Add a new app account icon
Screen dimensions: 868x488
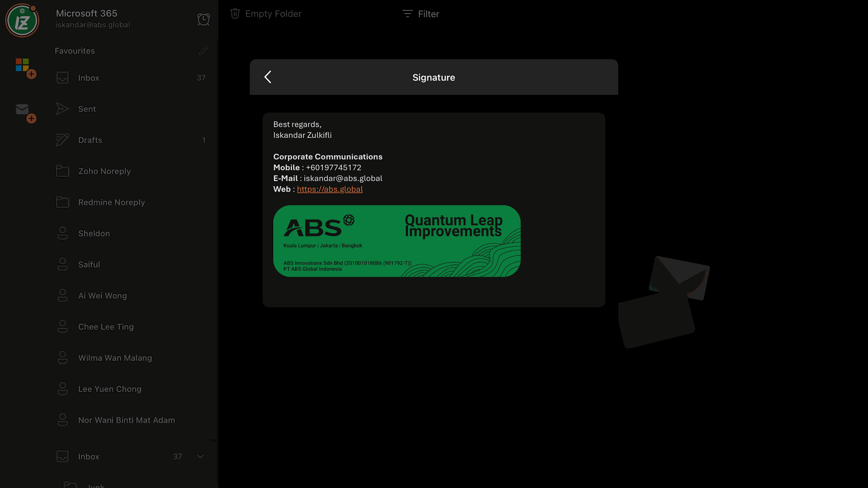pyautogui.click(x=25, y=68)
